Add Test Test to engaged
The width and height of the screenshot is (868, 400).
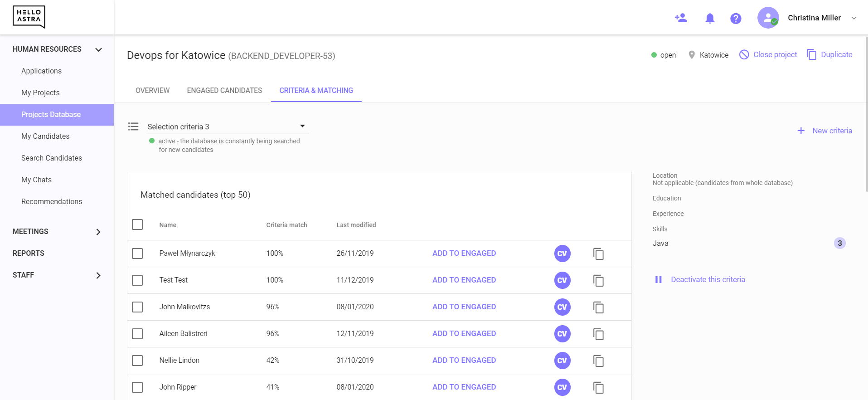pyautogui.click(x=464, y=280)
